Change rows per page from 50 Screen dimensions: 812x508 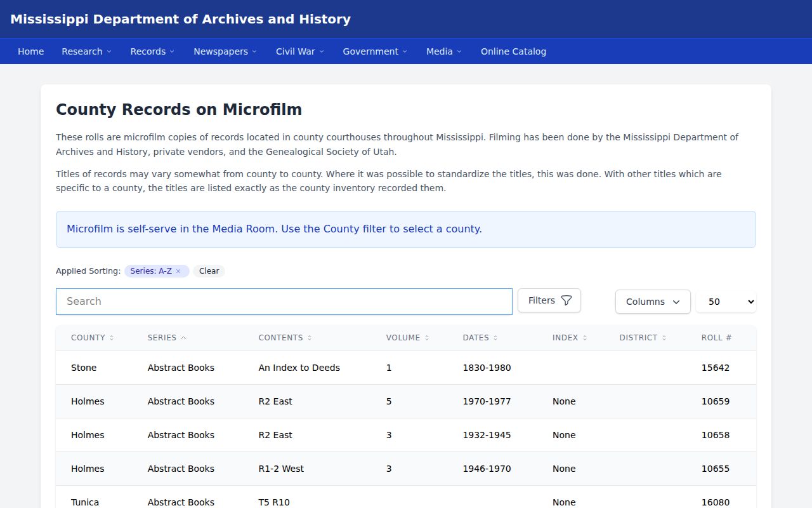pos(726,302)
